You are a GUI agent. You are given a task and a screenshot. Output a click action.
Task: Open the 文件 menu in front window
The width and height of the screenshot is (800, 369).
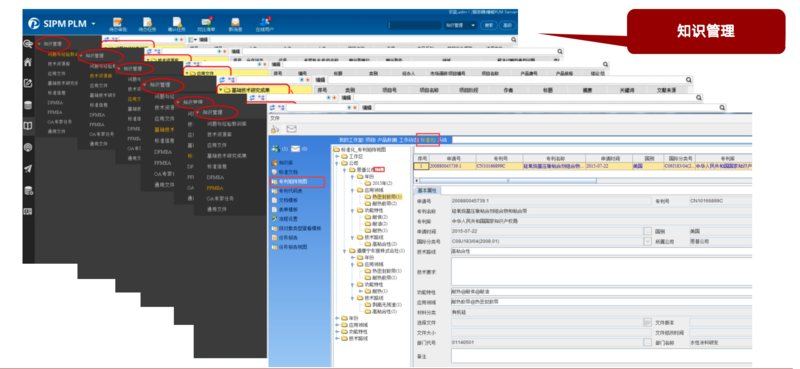click(x=274, y=117)
